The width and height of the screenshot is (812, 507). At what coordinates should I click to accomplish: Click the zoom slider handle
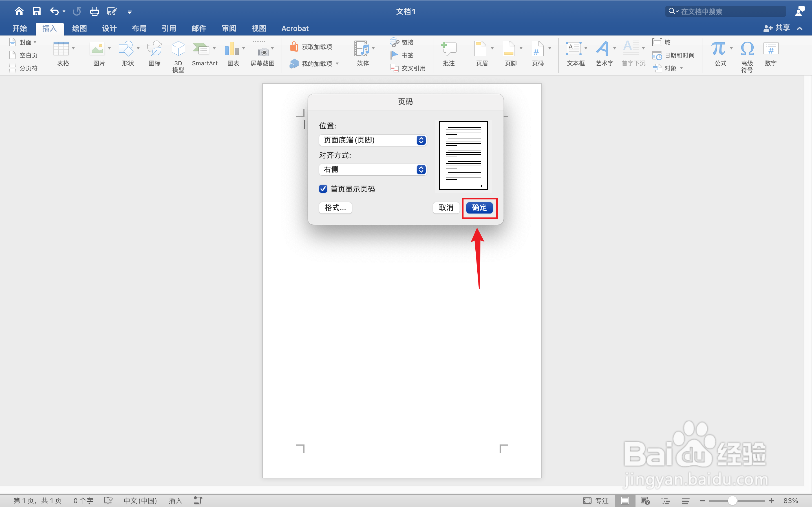732,500
